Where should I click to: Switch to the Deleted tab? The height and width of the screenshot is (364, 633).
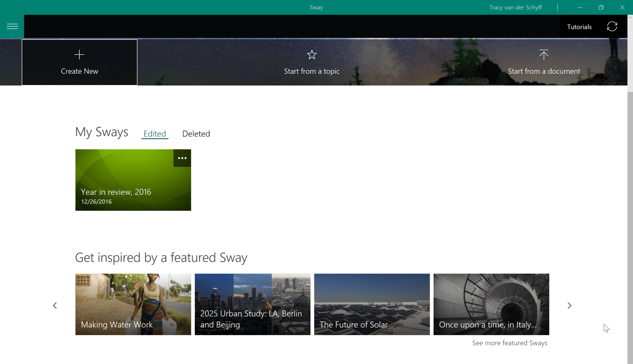[196, 134]
